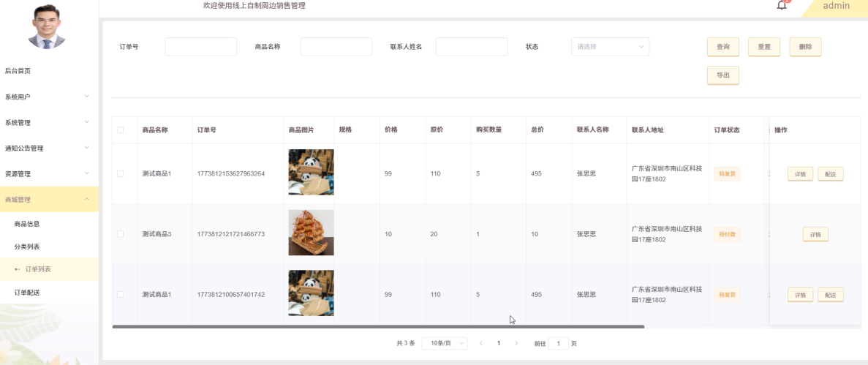Viewport: 868px width, 365px height.
Task: Open the 商品信息 submenu item
Action: point(49,224)
